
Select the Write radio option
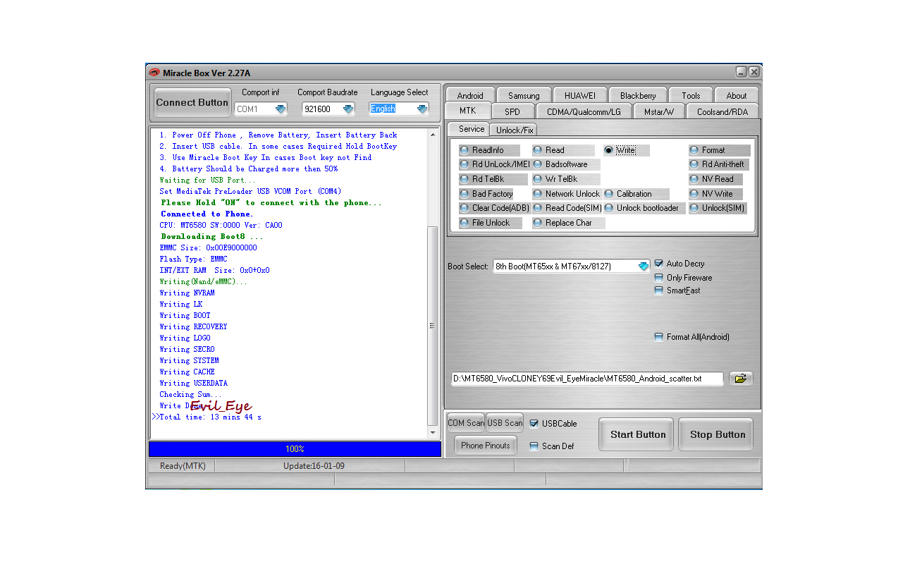[x=626, y=150]
